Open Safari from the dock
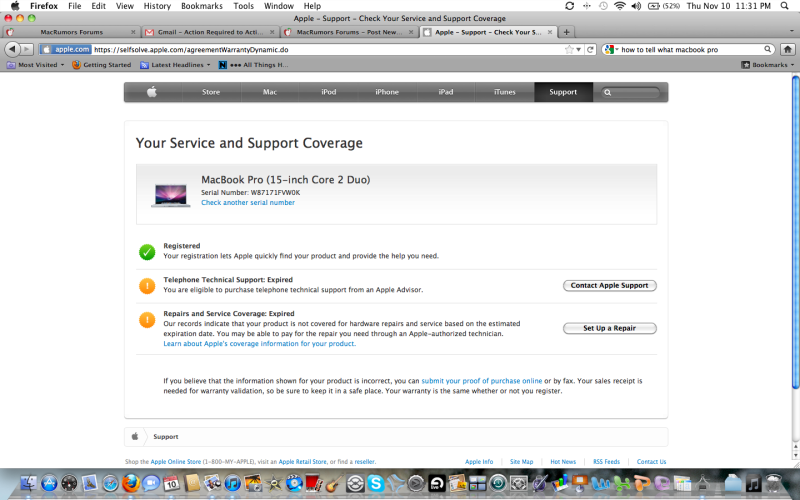 (110, 483)
